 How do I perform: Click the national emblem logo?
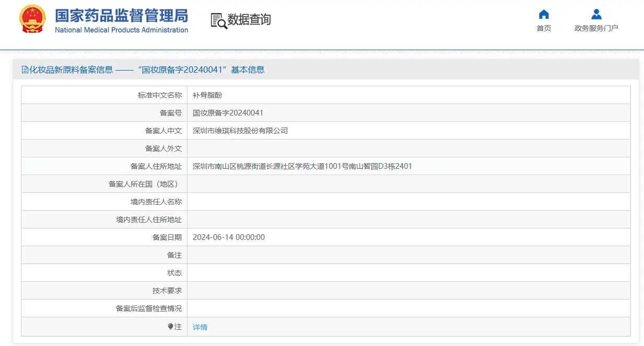pos(32,20)
